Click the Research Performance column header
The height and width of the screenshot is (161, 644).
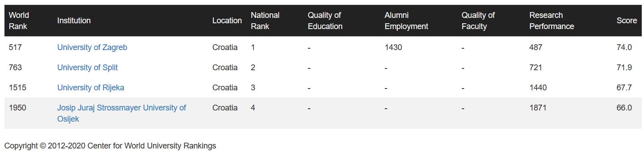(552, 21)
